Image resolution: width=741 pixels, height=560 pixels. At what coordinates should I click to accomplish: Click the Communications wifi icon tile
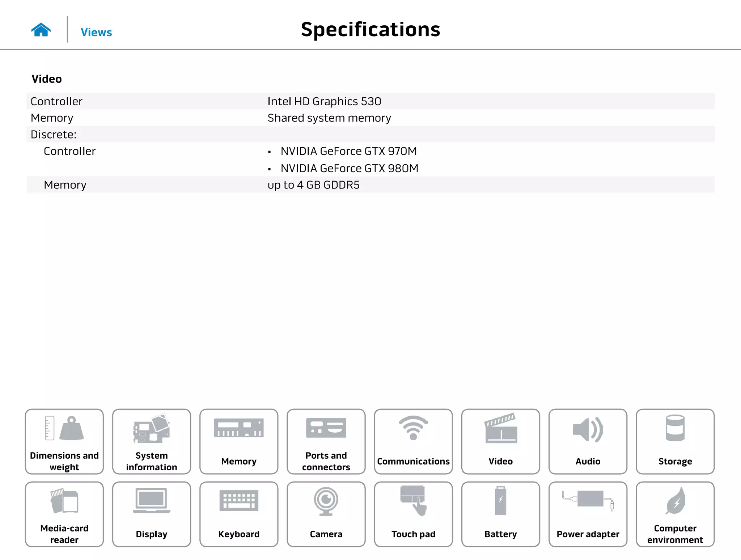tap(413, 441)
